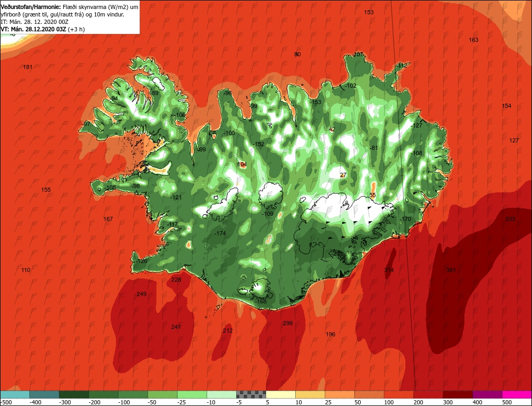Click the 361 value in the dark red area
Image resolution: width=532 pixels, height=406 pixels.
pyautogui.click(x=451, y=270)
